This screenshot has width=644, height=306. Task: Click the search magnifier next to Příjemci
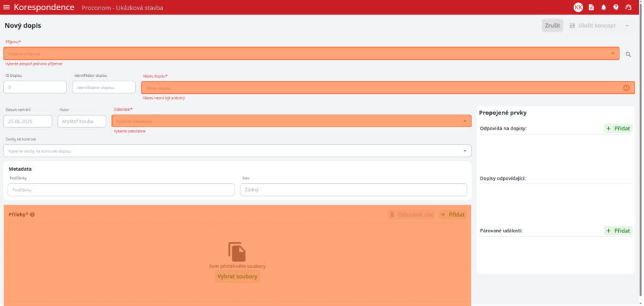628,55
